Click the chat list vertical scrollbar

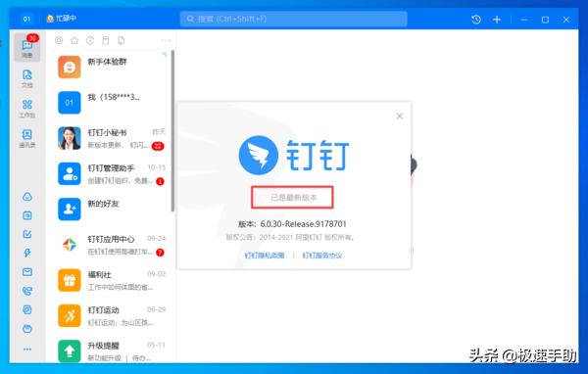pyautogui.click(x=172, y=131)
